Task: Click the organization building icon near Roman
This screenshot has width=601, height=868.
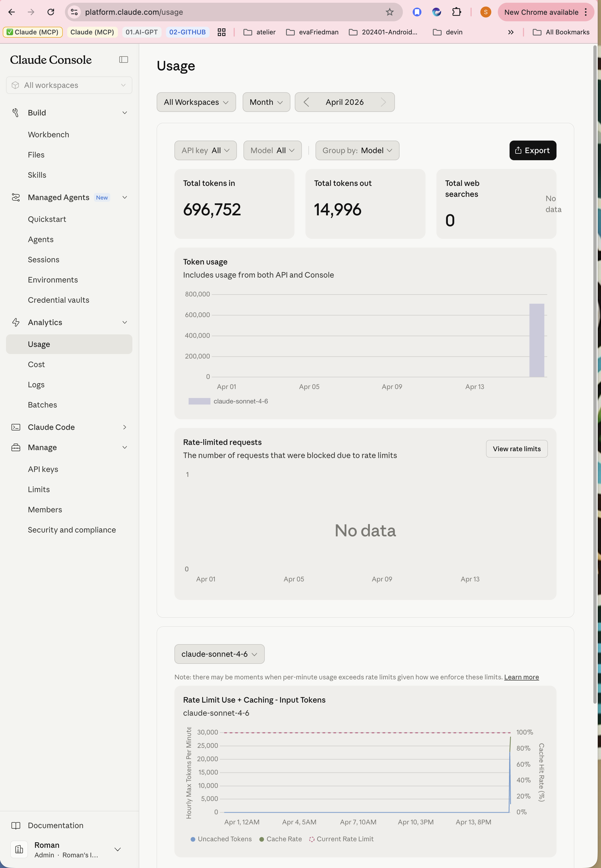Action: [x=19, y=849]
